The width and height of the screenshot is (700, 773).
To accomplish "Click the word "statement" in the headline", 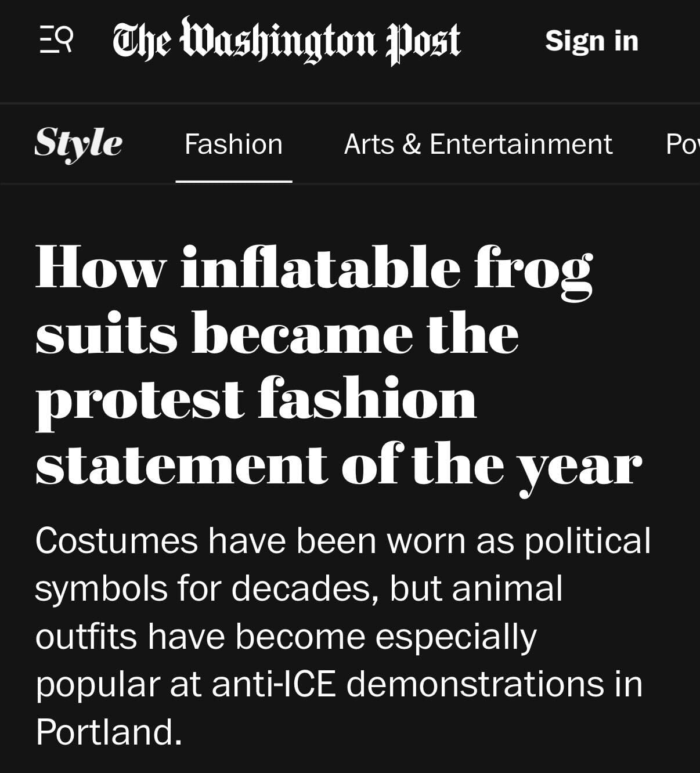I will [181, 465].
